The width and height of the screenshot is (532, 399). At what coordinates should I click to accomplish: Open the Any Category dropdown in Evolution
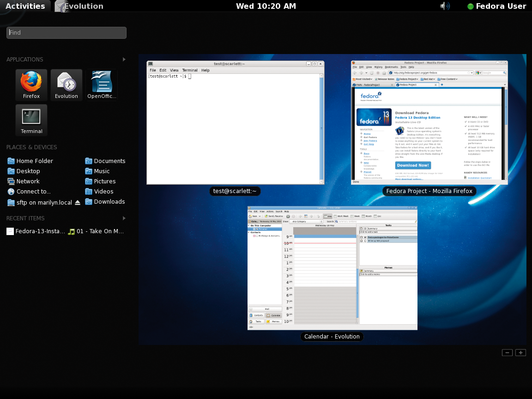(307, 222)
